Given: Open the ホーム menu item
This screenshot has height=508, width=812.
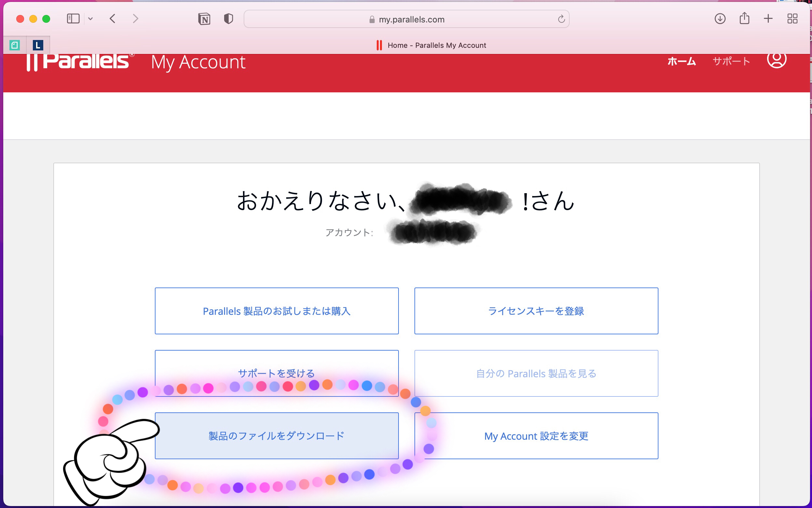Looking at the screenshot, I should 681,61.
